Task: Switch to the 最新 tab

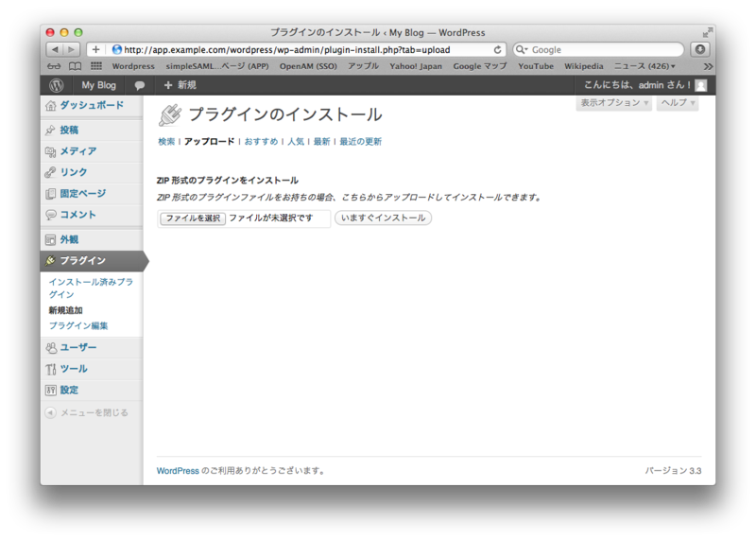Action: [321, 142]
